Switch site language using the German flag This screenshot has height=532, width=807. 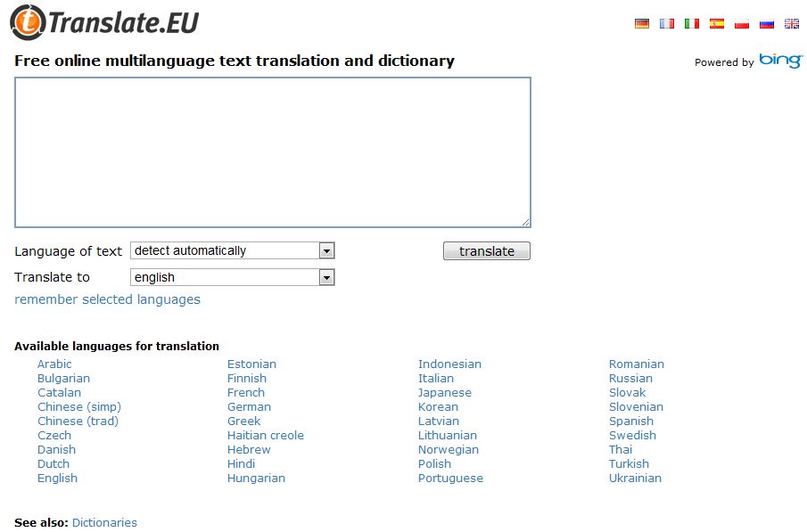[640, 24]
